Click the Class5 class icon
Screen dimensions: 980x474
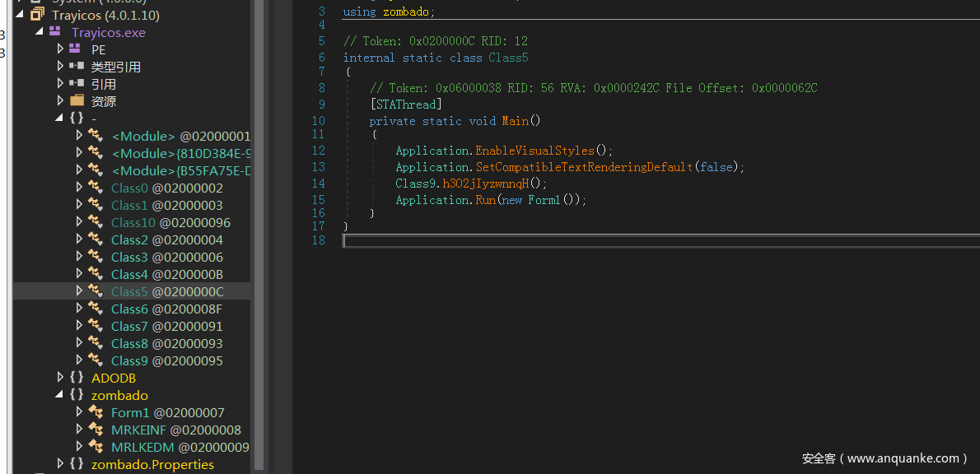point(96,291)
